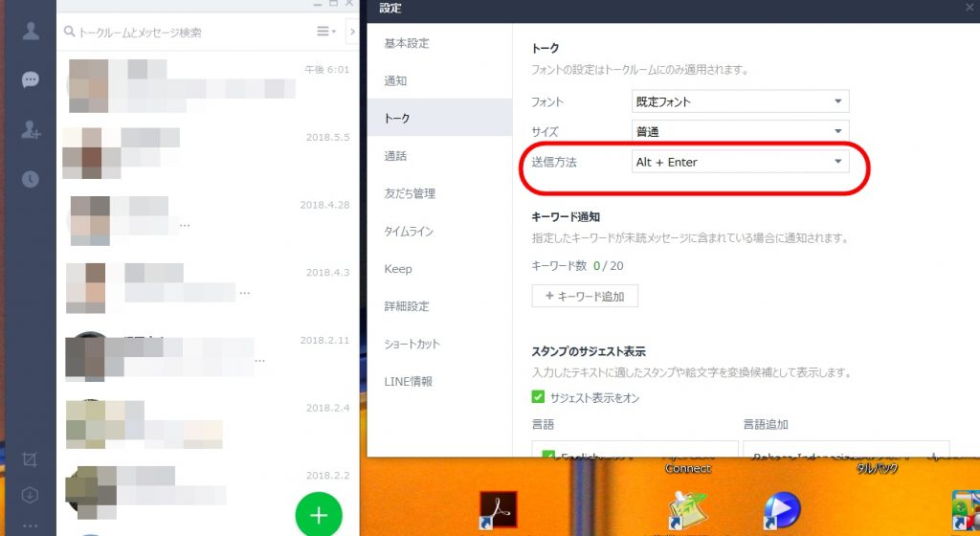Click the search magnifier icon
This screenshot has width=980, height=536.
coord(69,32)
